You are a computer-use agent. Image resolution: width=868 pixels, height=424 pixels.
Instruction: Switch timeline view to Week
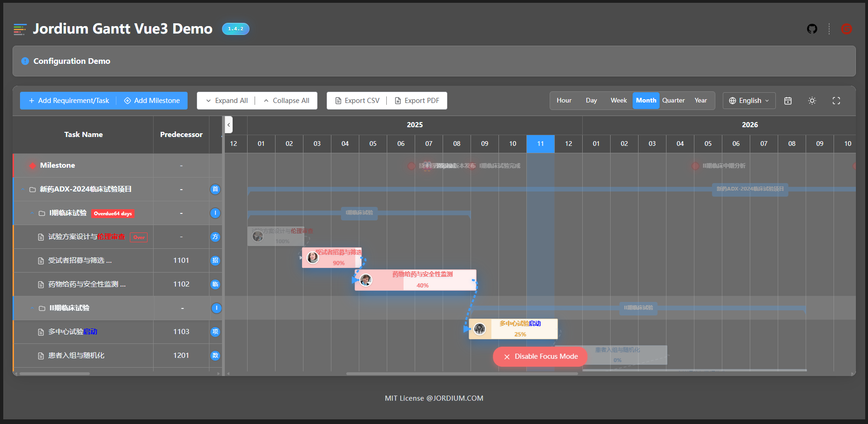[618, 100]
